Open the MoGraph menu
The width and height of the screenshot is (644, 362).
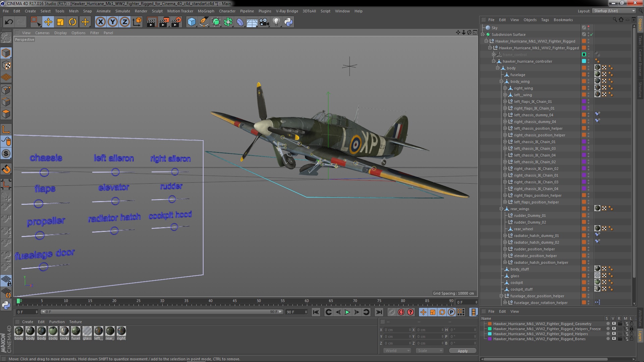coord(206,11)
